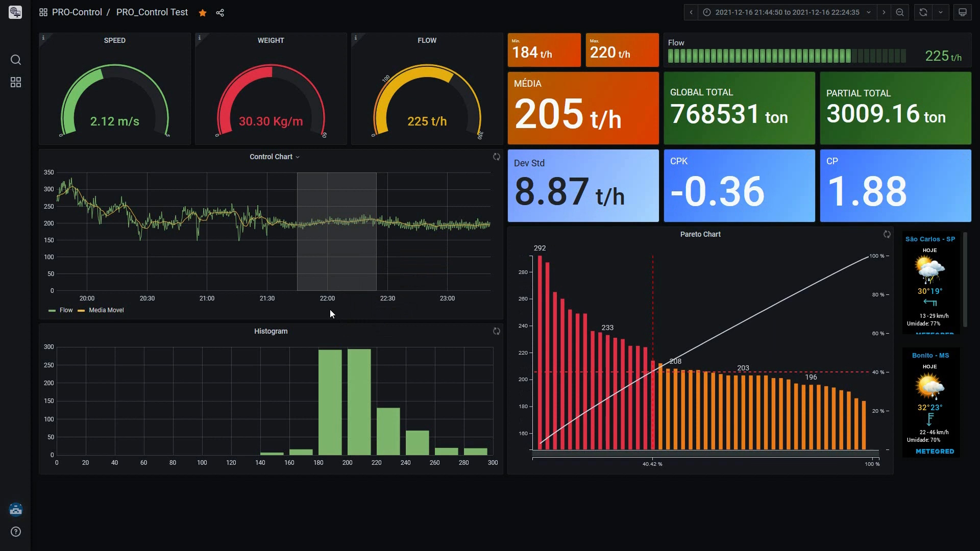Screen dimensions: 980x551
Task: Click the Max. 220 t/h stat tile
Action: (x=622, y=50)
